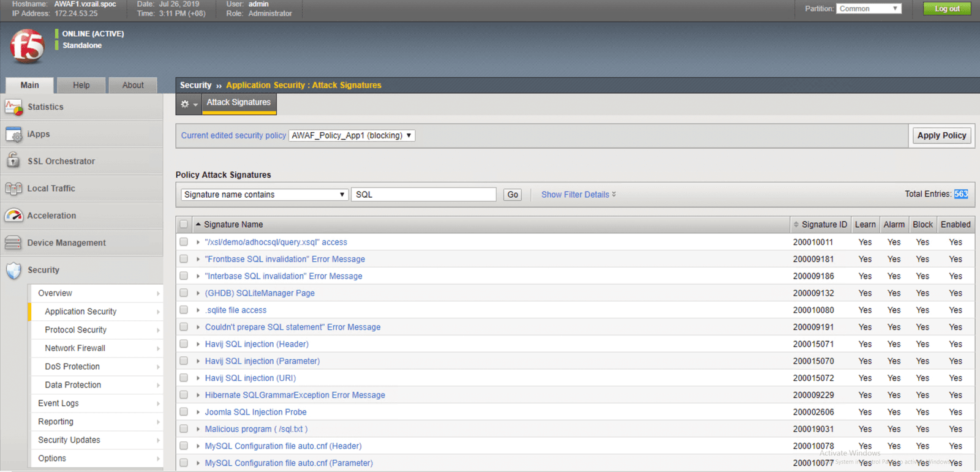Click the Acceleration gauge icon

tap(13, 215)
